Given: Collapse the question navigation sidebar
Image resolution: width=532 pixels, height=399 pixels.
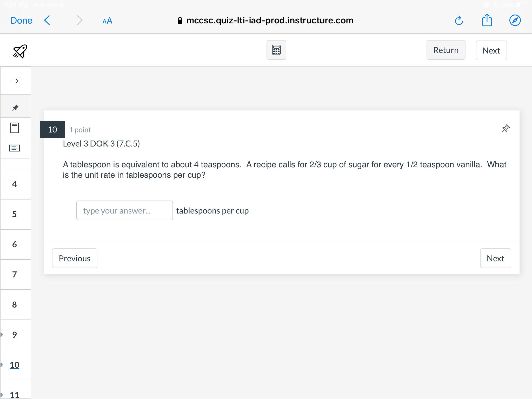Looking at the screenshot, I should [15, 81].
